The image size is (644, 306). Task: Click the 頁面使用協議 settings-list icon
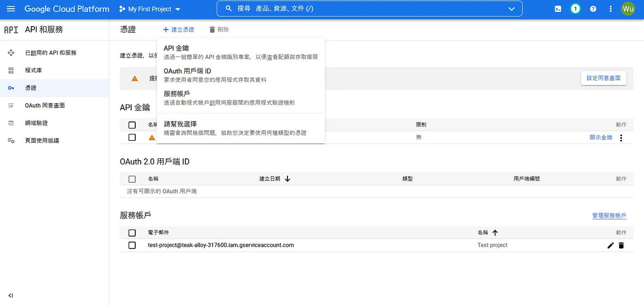pos(11,140)
